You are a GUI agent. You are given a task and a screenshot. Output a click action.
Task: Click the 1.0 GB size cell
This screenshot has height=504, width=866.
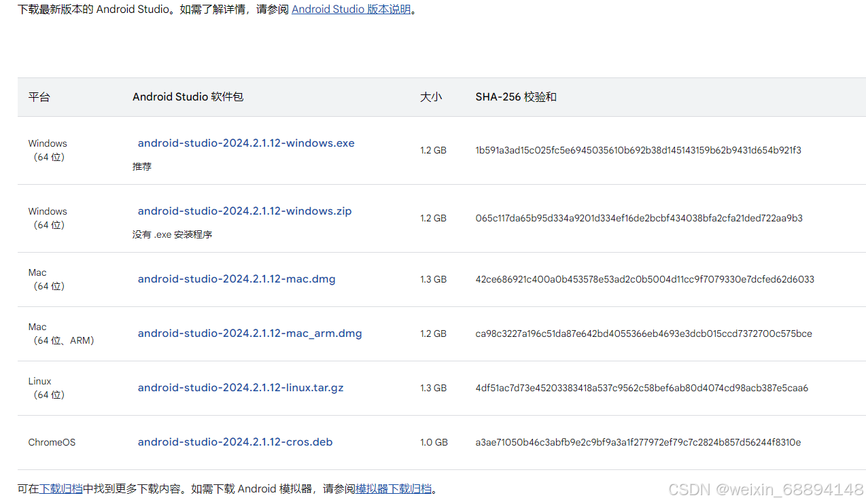tap(434, 442)
